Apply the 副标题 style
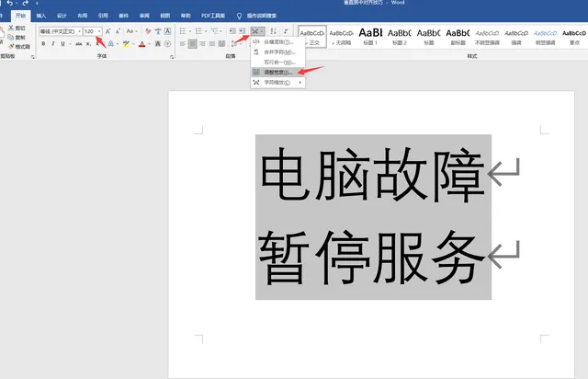 point(458,37)
